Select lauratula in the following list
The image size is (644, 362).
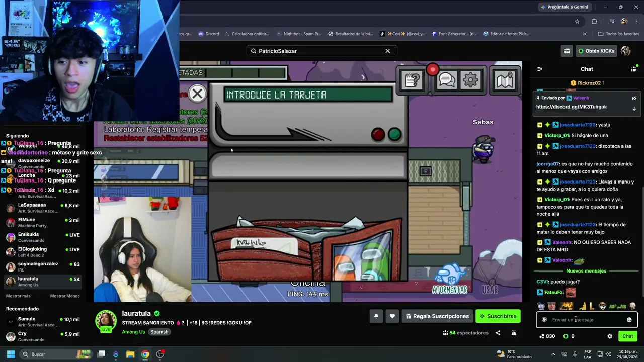[42, 282]
